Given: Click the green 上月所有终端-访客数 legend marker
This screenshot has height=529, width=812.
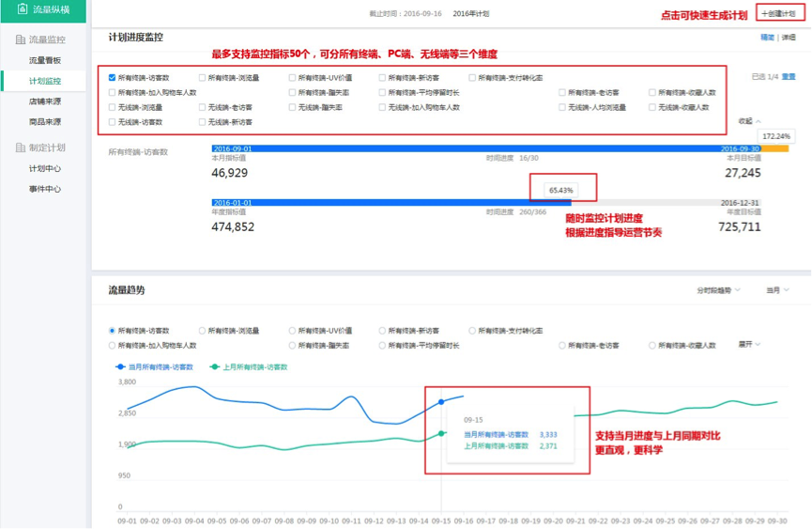Looking at the screenshot, I should pos(215,366).
